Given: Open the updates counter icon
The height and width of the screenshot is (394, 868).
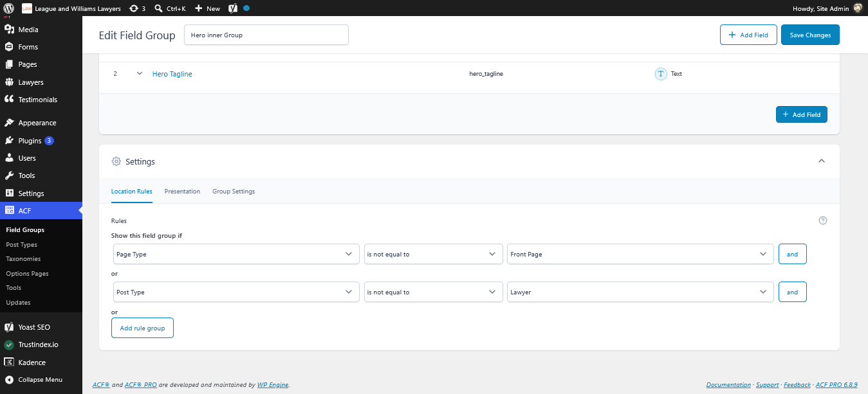Looking at the screenshot, I should pyautogui.click(x=133, y=8).
